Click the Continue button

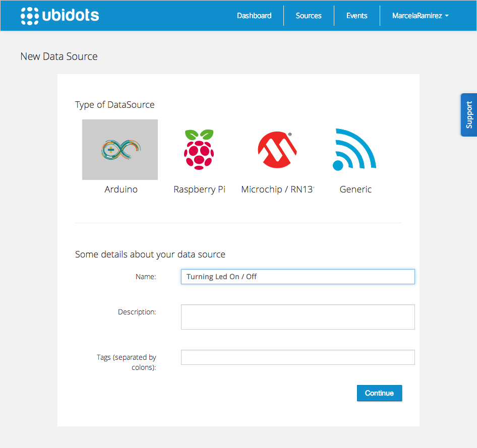tap(379, 393)
